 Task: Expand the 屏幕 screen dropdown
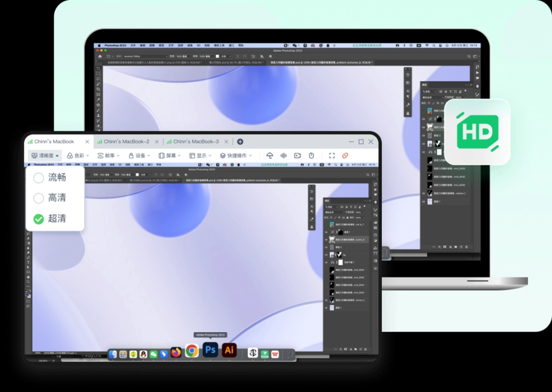pyautogui.click(x=169, y=155)
